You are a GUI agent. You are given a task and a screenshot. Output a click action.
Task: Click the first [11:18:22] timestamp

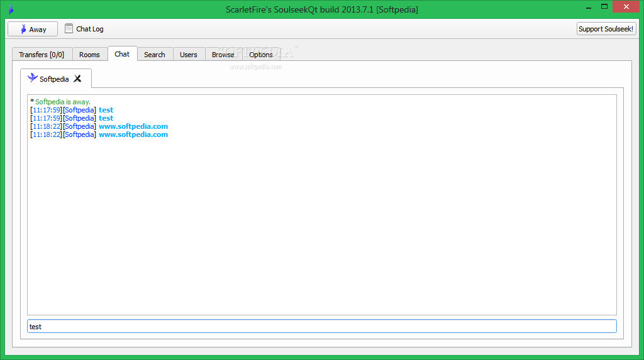(x=47, y=126)
